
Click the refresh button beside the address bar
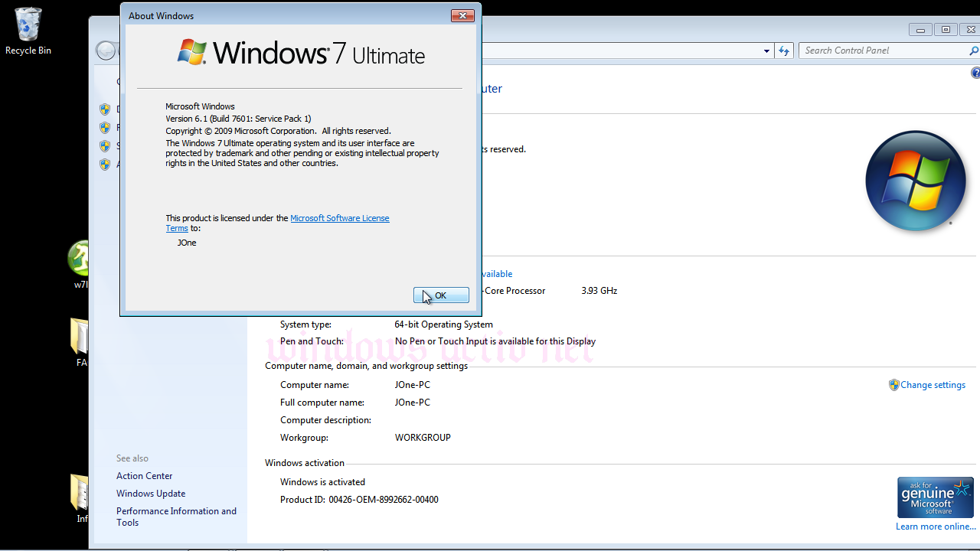click(x=783, y=51)
